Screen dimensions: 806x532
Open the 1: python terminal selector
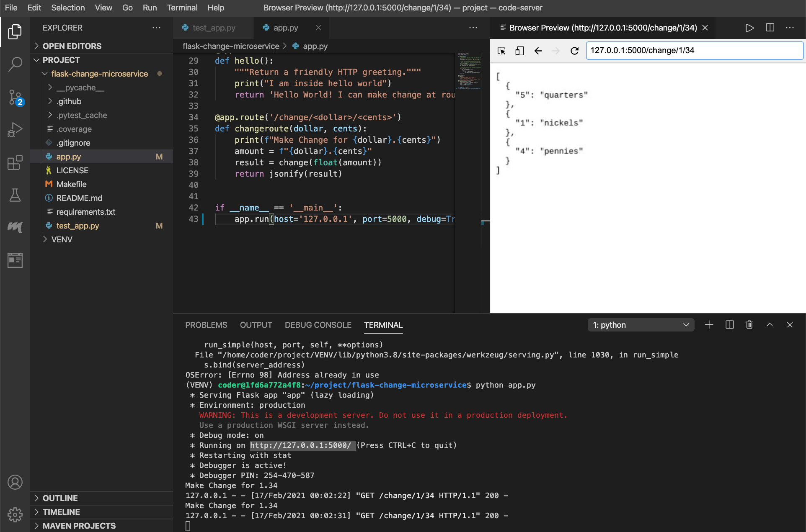641,325
